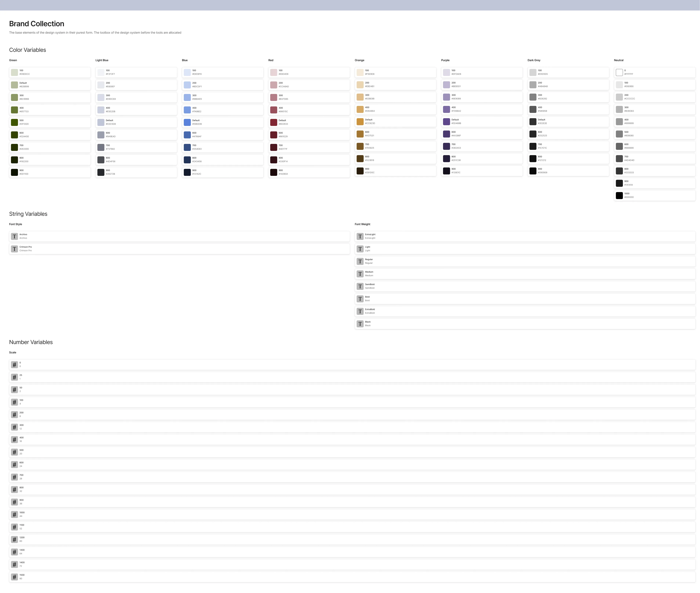Click the Dark Grey column header
700x593 pixels.
534,60
